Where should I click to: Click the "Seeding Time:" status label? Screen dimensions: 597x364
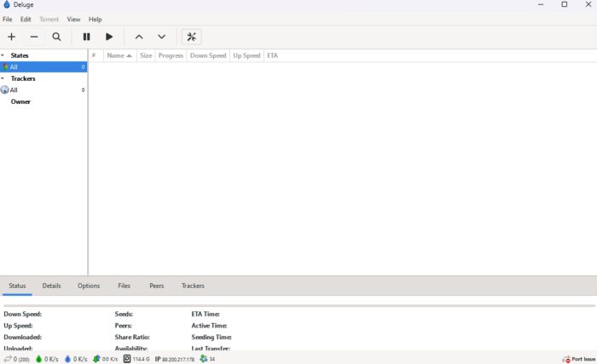(212, 338)
